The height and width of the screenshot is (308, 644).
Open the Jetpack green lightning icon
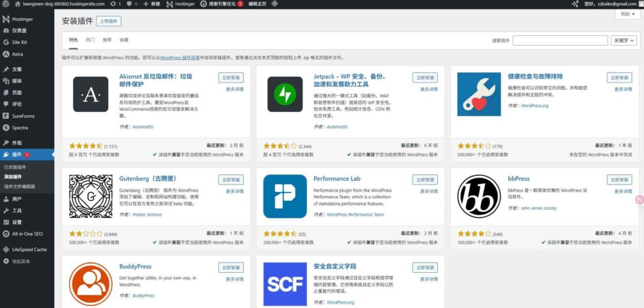285,94
